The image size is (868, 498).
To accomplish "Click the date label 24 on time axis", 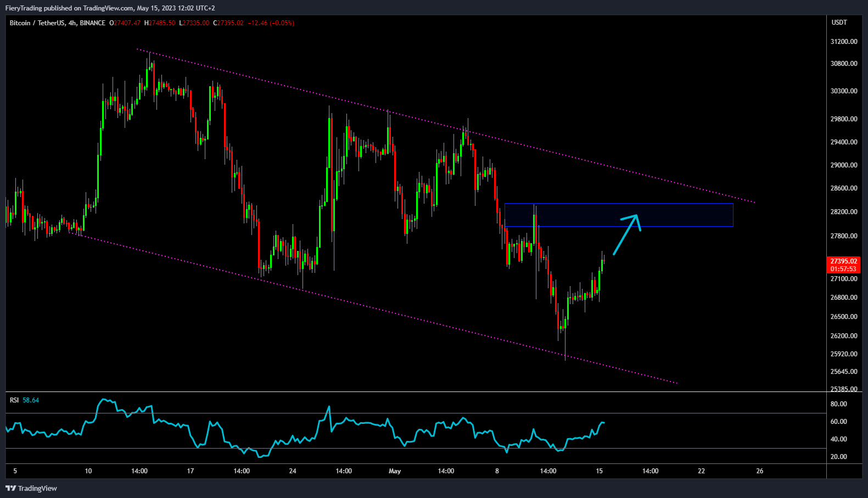I will 293,471.
